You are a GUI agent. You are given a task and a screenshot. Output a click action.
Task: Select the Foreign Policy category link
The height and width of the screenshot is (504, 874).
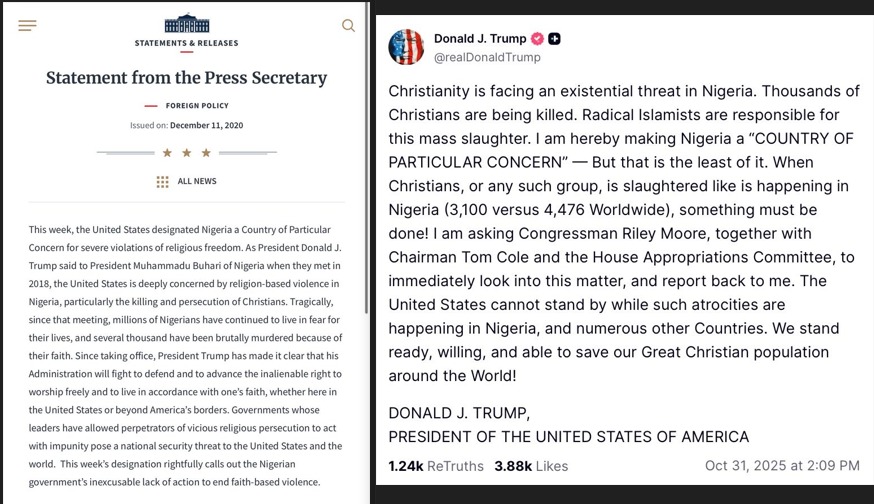196,105
